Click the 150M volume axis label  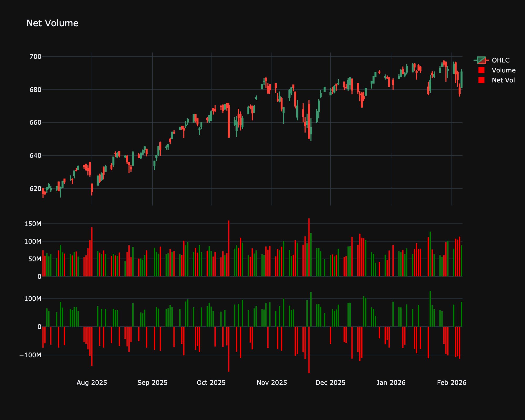coord(33,224)
